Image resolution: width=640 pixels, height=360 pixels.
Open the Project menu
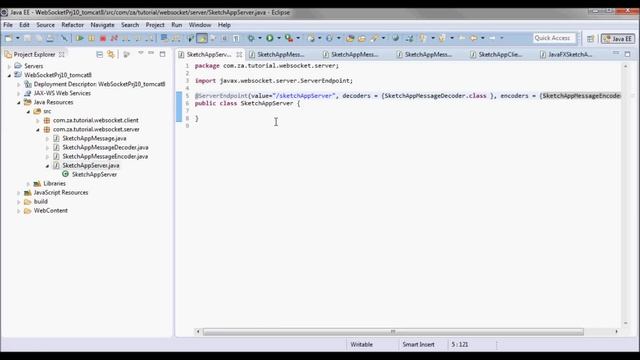point(155,25)
